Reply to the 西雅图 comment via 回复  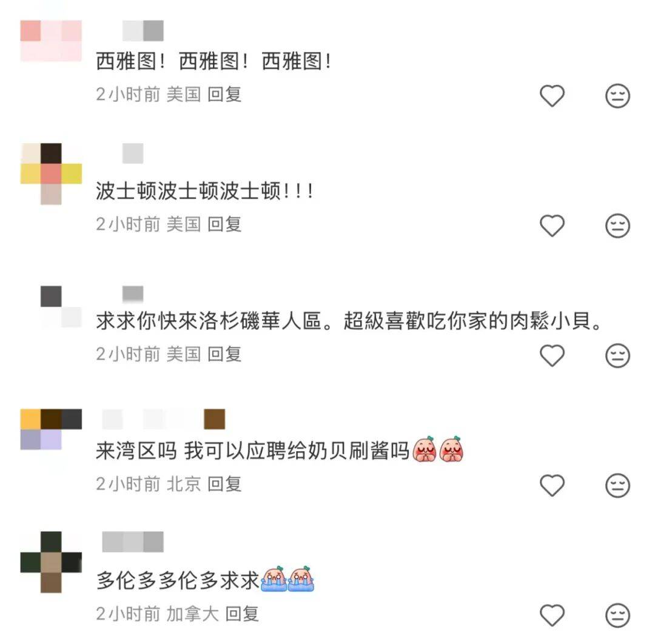click(224, 95)
